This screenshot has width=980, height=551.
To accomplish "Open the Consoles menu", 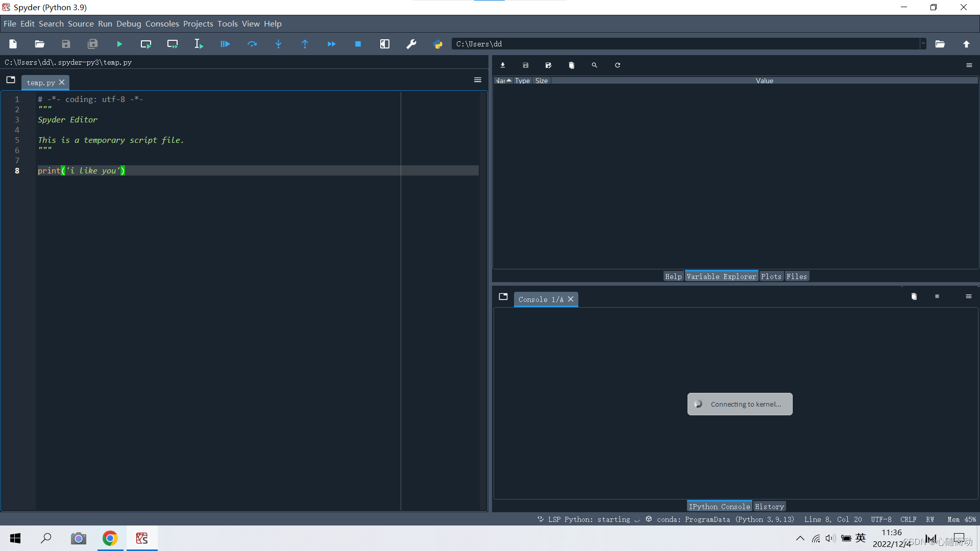I will [162, 24].
